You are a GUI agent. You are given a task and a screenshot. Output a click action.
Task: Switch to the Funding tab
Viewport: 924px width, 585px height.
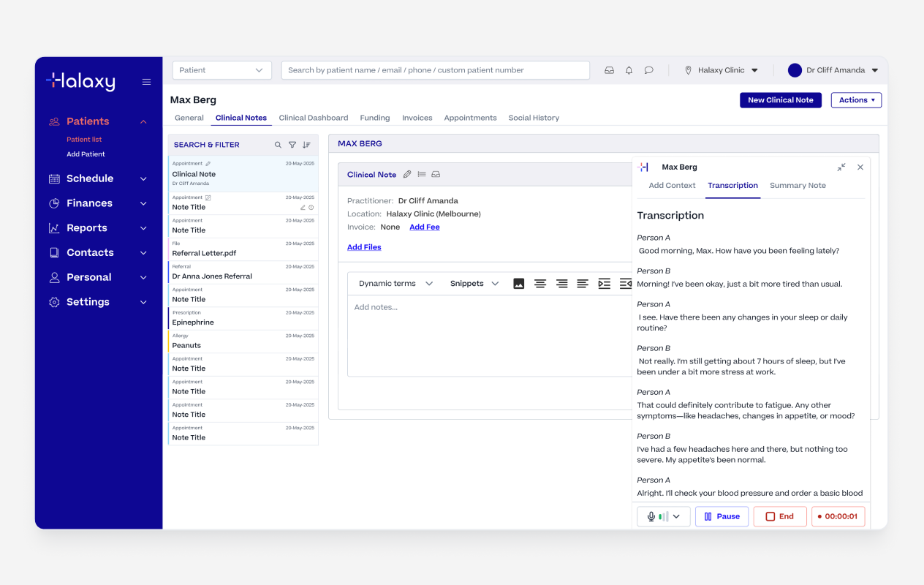coord(375,118)
